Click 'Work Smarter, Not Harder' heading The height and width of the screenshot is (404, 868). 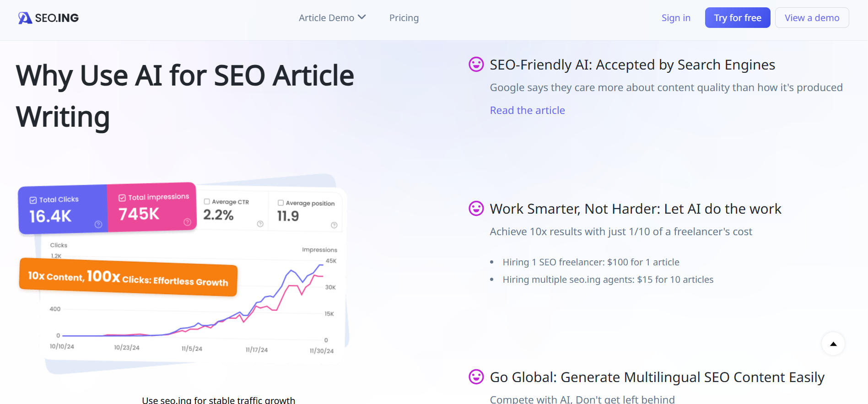tap(636, 209)
